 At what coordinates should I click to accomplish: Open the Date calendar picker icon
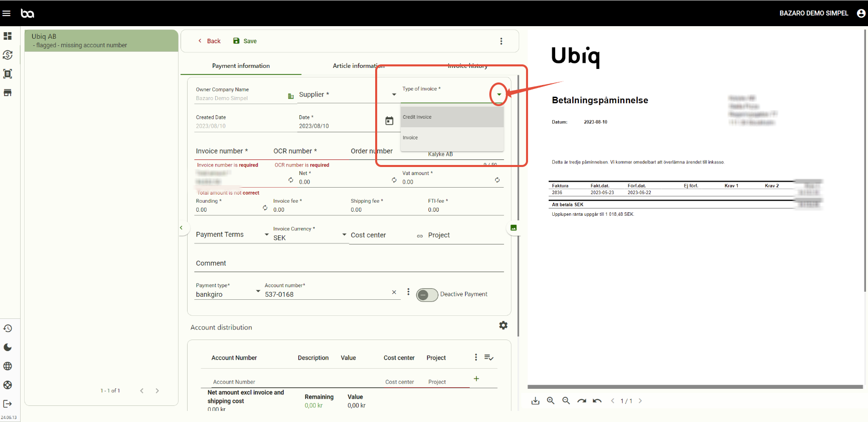(x=389, y=121)
